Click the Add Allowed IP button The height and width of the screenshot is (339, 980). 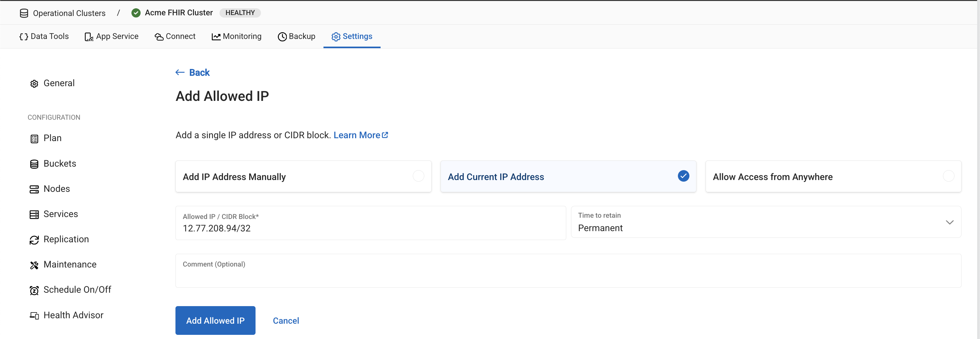click(215, 320)
